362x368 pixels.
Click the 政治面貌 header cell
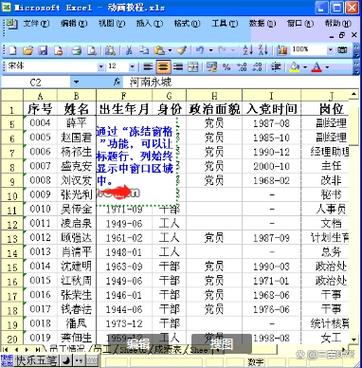pos(214,109)
